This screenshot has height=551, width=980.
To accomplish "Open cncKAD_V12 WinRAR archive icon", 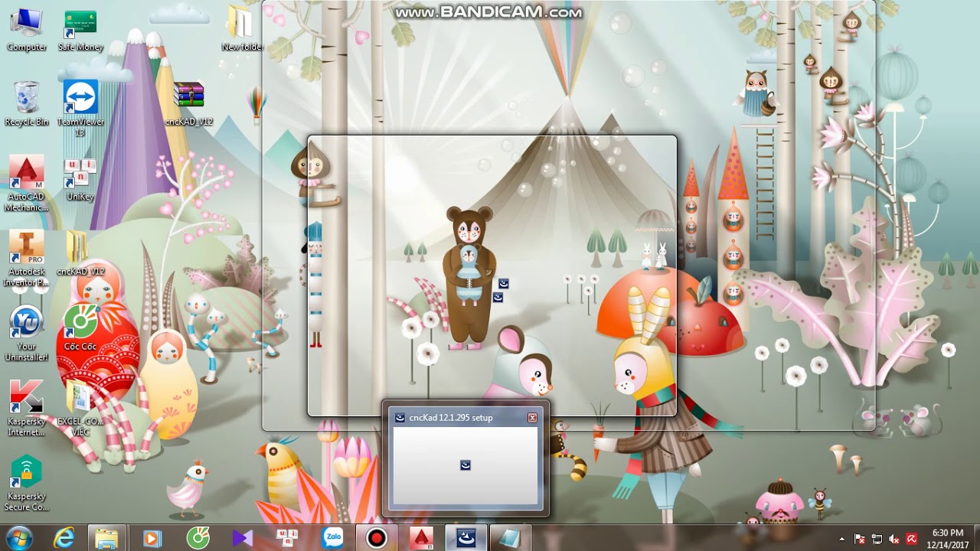I will pos(188,103).
